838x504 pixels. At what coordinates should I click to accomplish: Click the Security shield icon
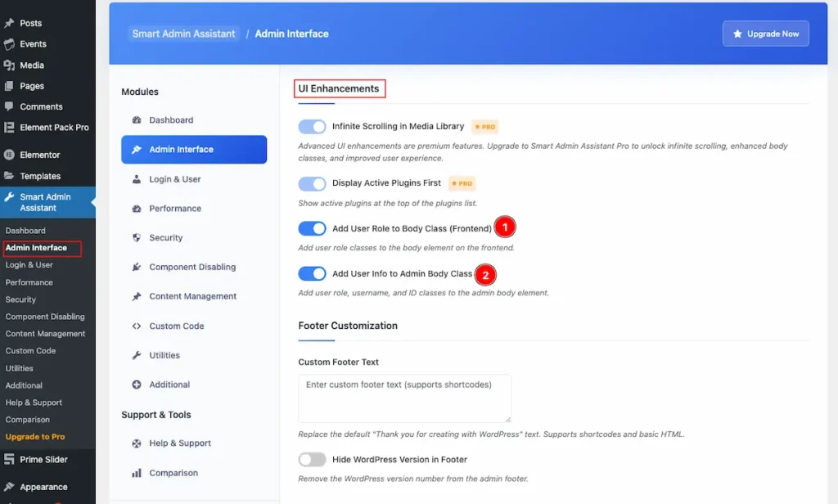pos(137,237)
